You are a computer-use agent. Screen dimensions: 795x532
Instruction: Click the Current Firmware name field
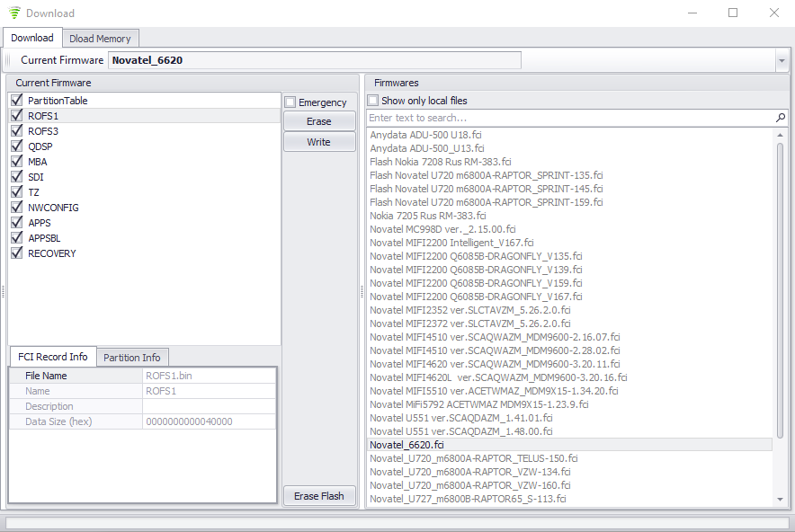point(315,60)
